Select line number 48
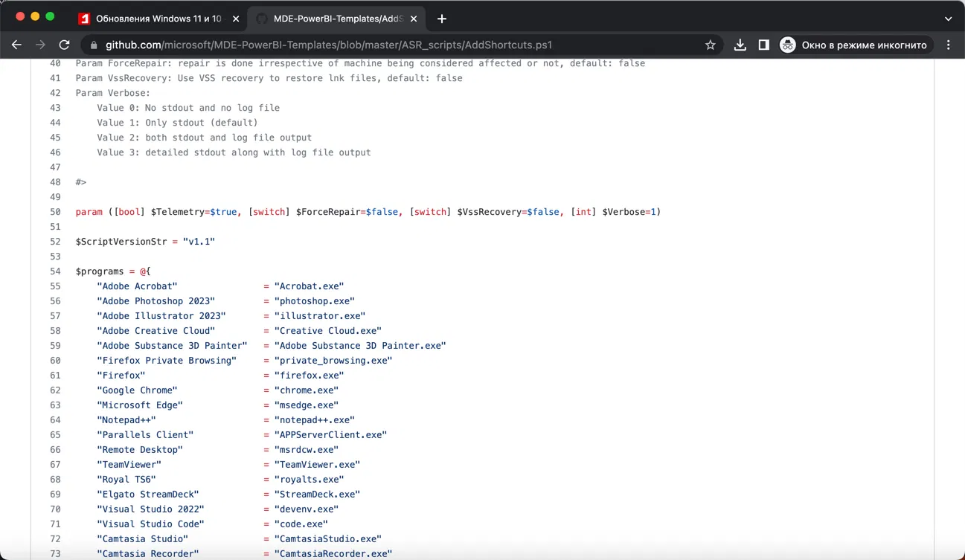965x560 pixels. (x=55, y=182)
